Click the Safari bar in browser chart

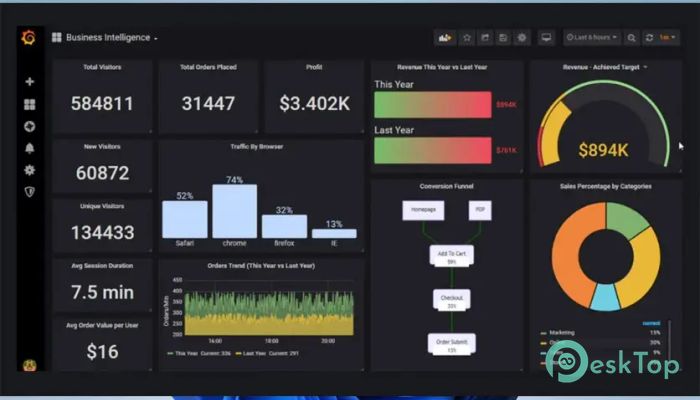click(185, 219)
